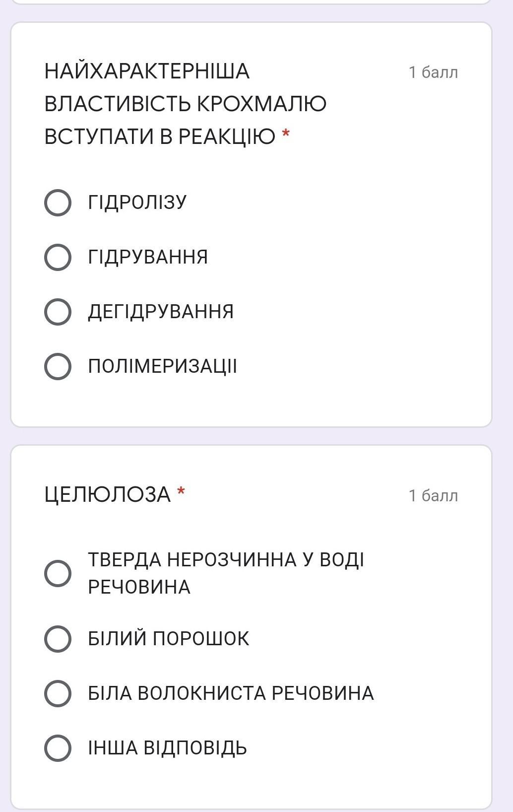This screenshot has height=812, width=513.
Task: Click the starch question title text
Action: tap(185, 104)
